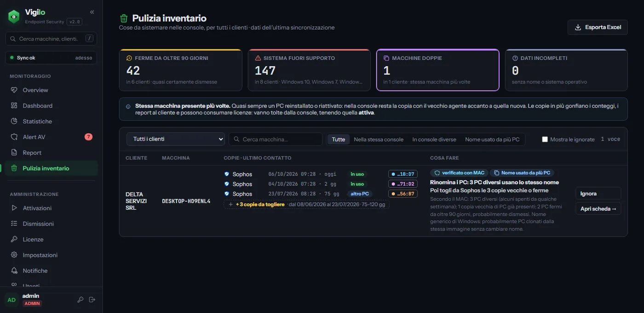Click the MAC badge ending 56:B7
644x313 pixels.
(403, 194)
